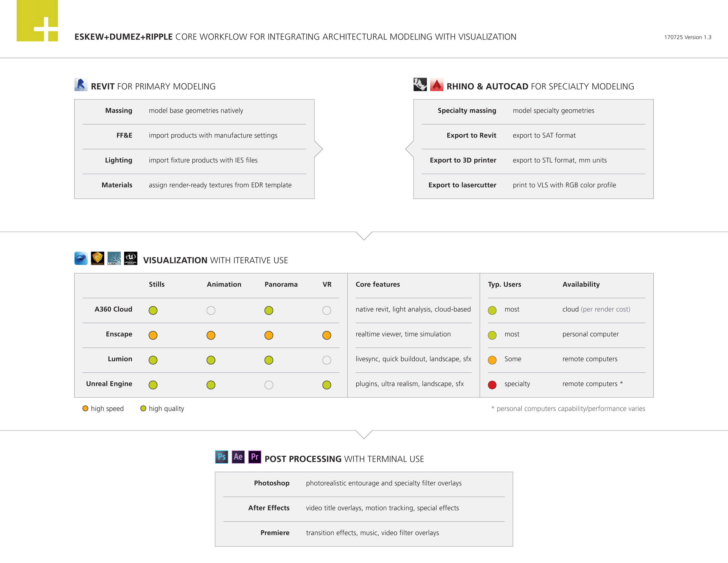Click 'POST PROCESSING WITH TERMINAL USE' heading
The height and width of the screenshot is (563, 728).
(344, 459)
